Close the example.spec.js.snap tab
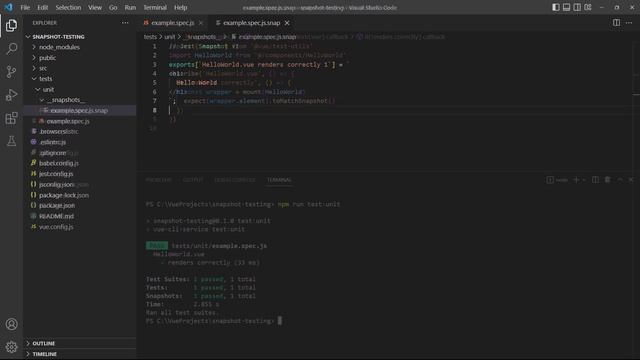 pos(287,23)
